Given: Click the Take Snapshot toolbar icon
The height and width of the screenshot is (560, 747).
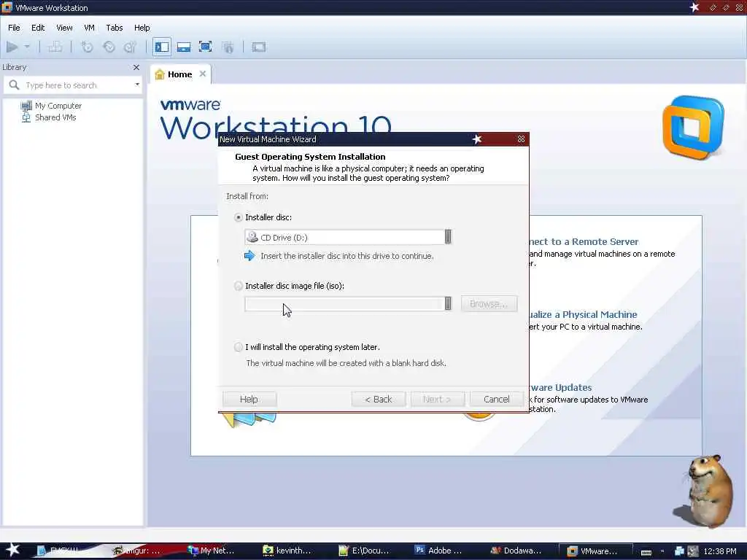Looking at the screenshot, I should coord(88,47).
